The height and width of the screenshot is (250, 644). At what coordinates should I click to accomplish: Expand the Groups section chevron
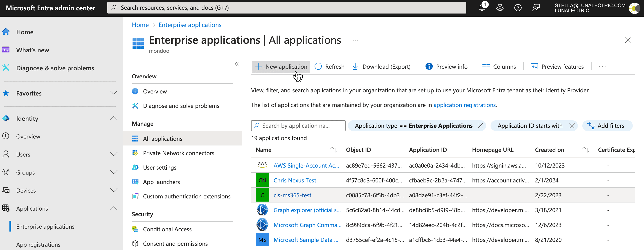(x=114, y=172)
